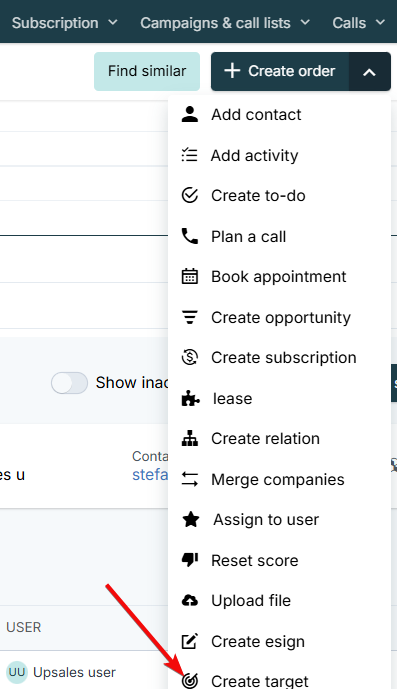Click the Create order button

(x=280, y=71)
